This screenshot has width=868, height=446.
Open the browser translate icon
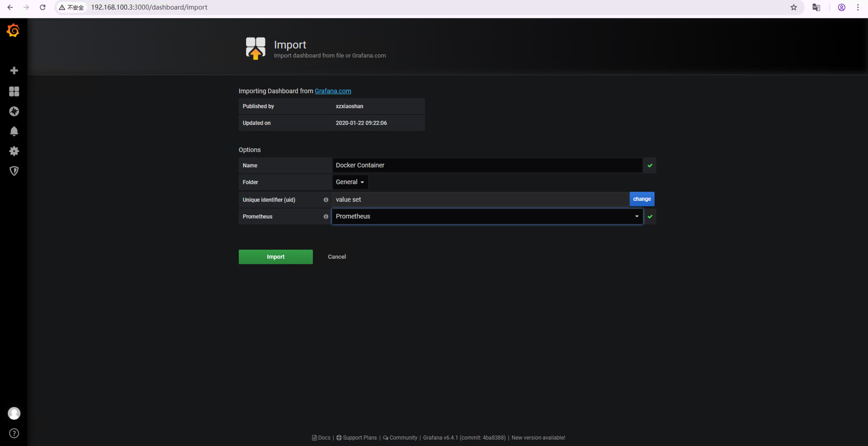tap(816, 7)
